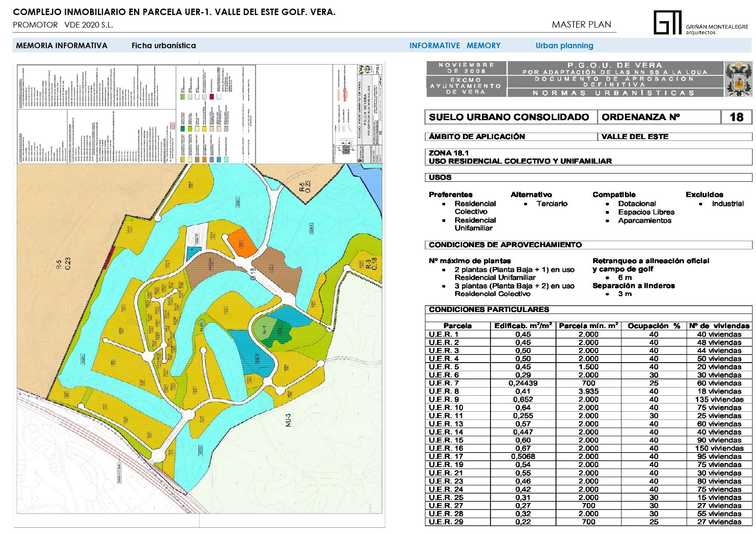Screen dimensions: 756x534
Task: Click the '3 m' separación a linderos value
Action: tap(625, 294)
